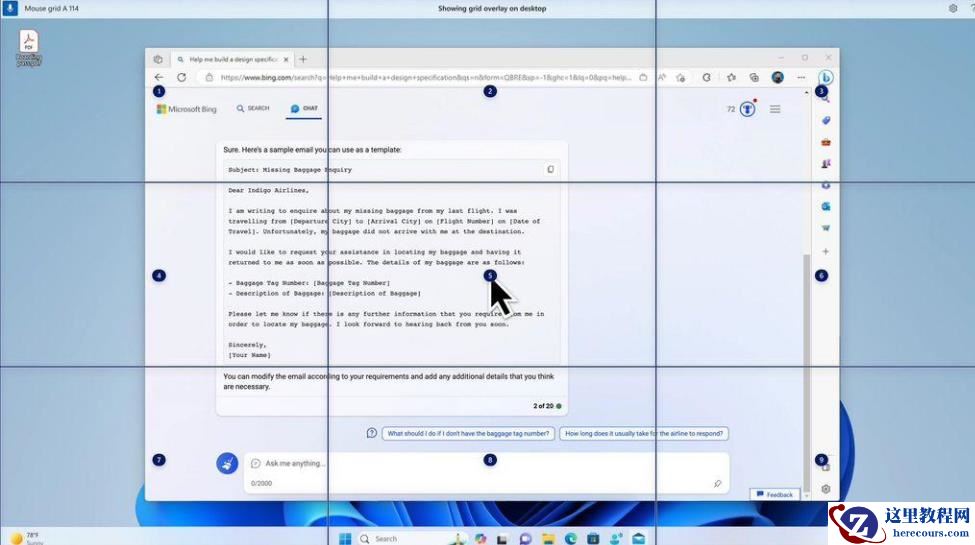The height and width of the screenshot is (545, 975).
Task: Click the page vertical scrollbar thumb
Action: (806, 372)
